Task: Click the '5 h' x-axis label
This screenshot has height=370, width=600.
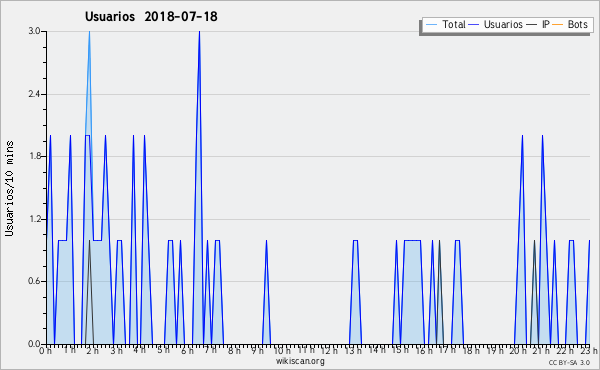Action: tap(163, 350)
